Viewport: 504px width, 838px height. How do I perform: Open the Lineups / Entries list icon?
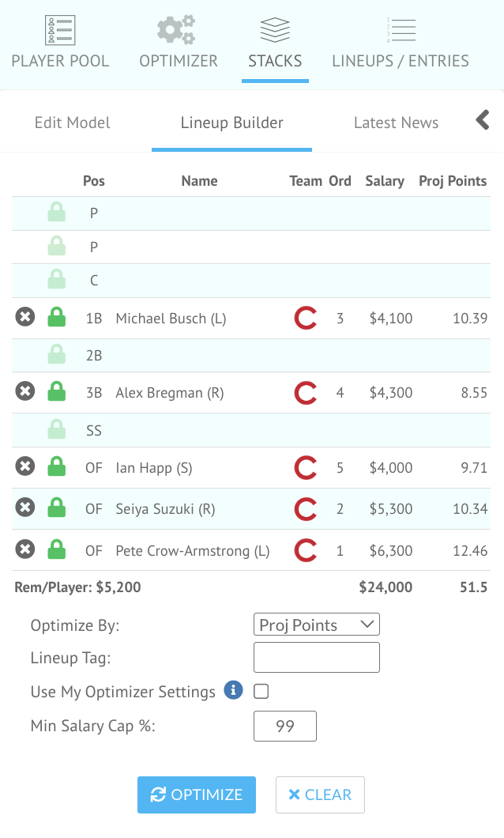(401, 30)
